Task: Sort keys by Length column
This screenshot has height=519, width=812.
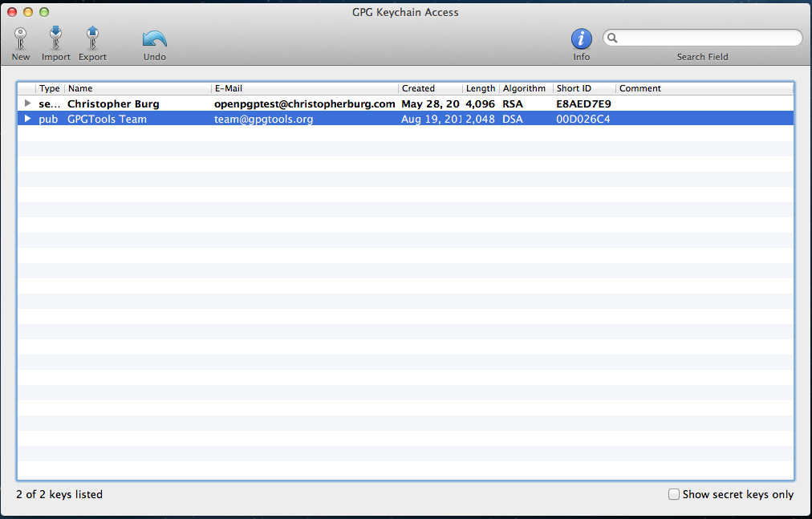Action: click(481, 88)
